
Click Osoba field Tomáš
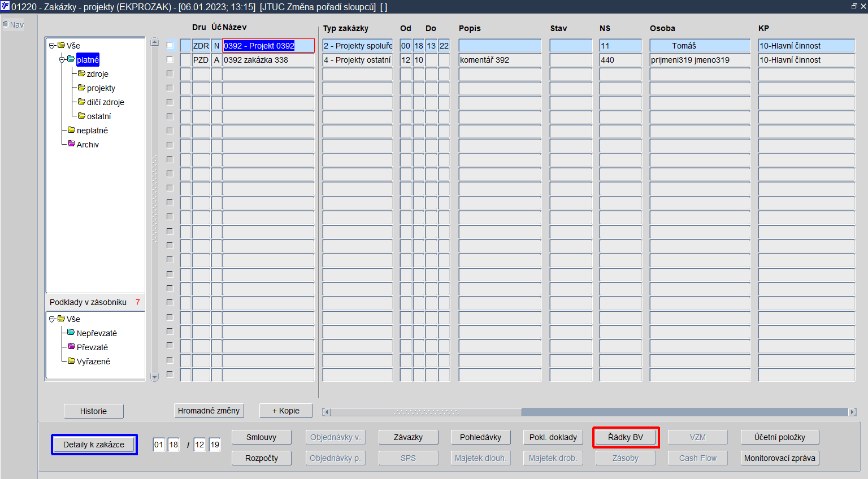click(x=700, y=46)
